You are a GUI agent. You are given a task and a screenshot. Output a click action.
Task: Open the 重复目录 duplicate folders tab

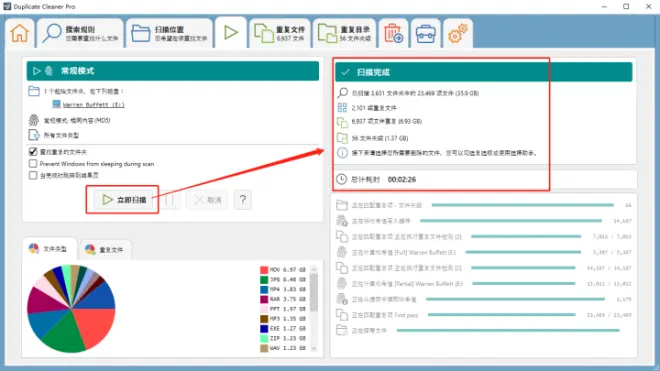click(345, 33)
